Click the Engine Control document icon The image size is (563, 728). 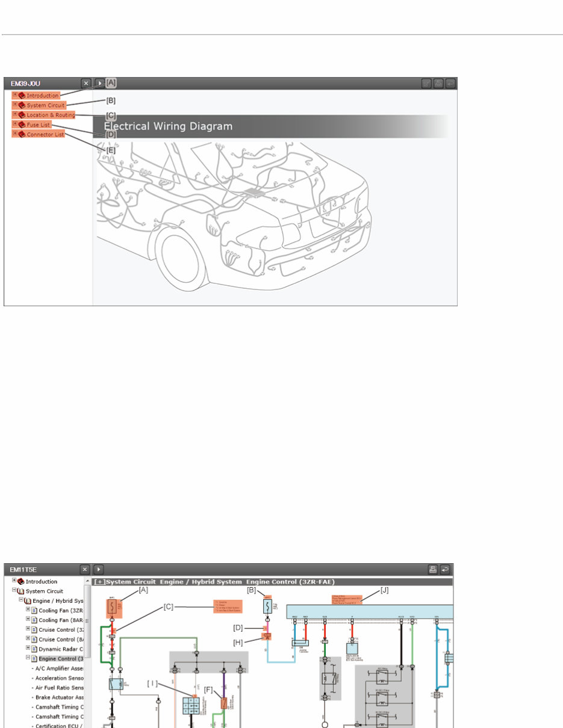coord(33,659)
